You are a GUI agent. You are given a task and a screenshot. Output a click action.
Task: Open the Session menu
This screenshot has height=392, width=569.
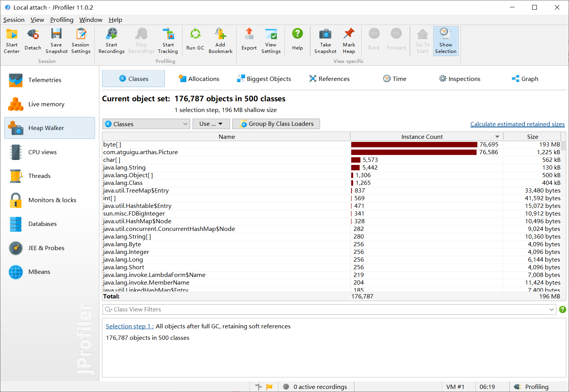click(x=14, y=20)
